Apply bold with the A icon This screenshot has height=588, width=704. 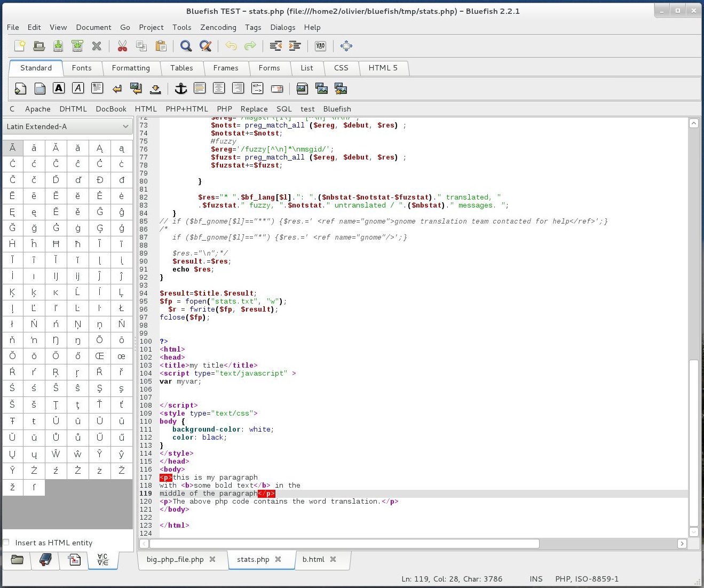pos(59,89)
